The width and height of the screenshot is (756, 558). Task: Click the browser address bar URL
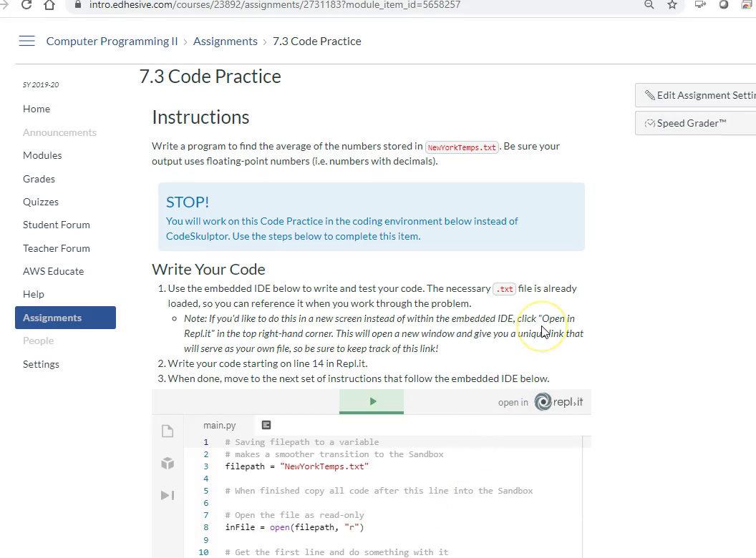(275, 5)
